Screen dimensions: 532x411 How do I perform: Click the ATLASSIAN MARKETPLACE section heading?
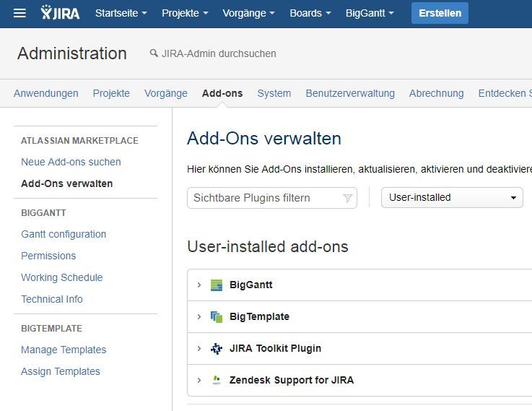[79, 141]
